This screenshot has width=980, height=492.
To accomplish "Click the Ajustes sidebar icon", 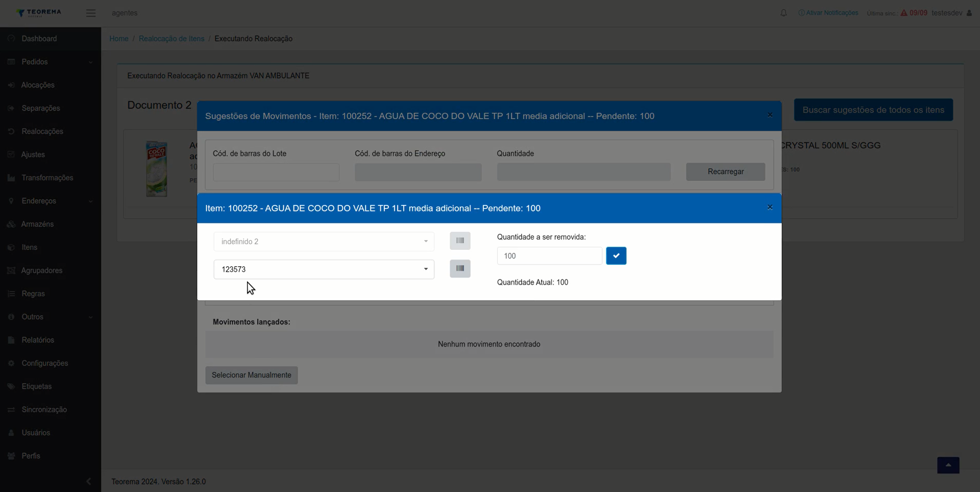I will tap(11, 154).
